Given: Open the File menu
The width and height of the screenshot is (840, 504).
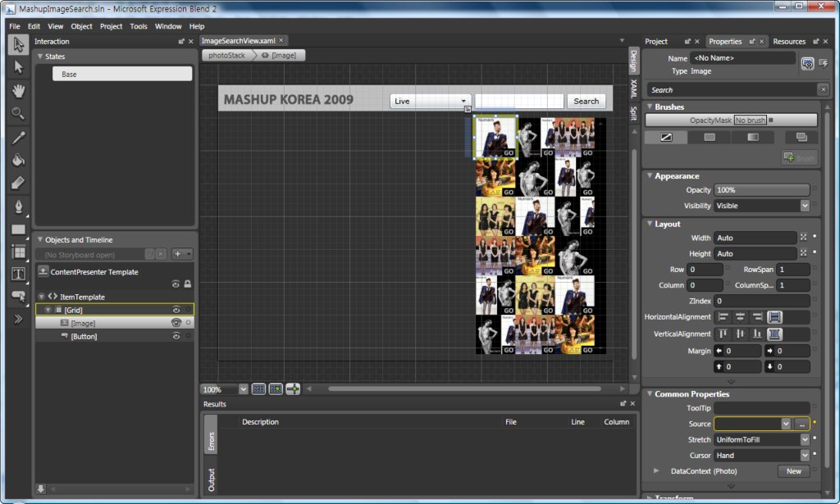Looking at the screenshot, I should [x=15, y=26].
